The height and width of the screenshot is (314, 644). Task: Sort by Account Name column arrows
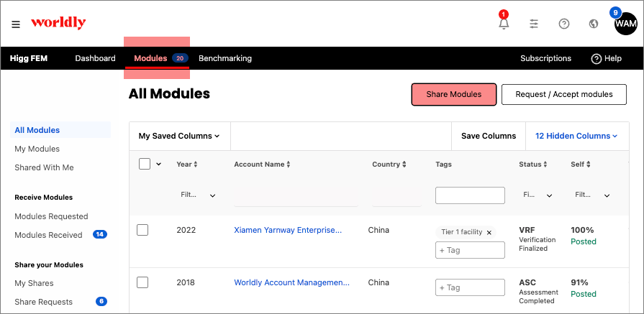289,165
